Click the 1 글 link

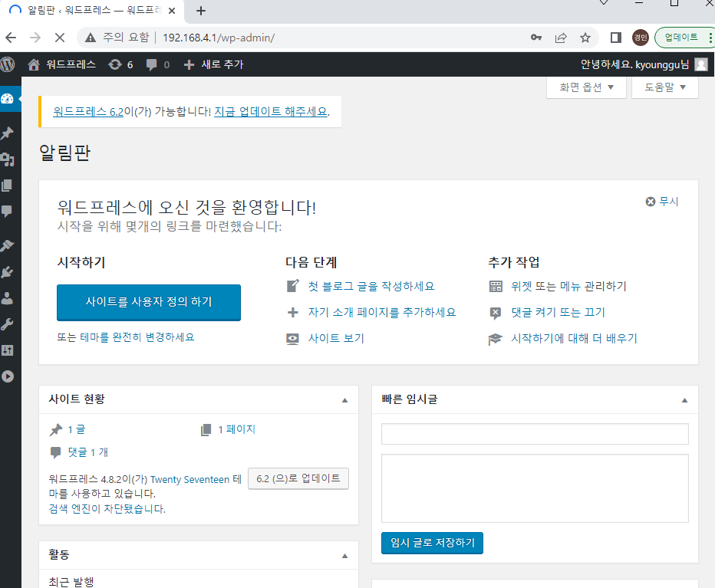tap(76, 429)
